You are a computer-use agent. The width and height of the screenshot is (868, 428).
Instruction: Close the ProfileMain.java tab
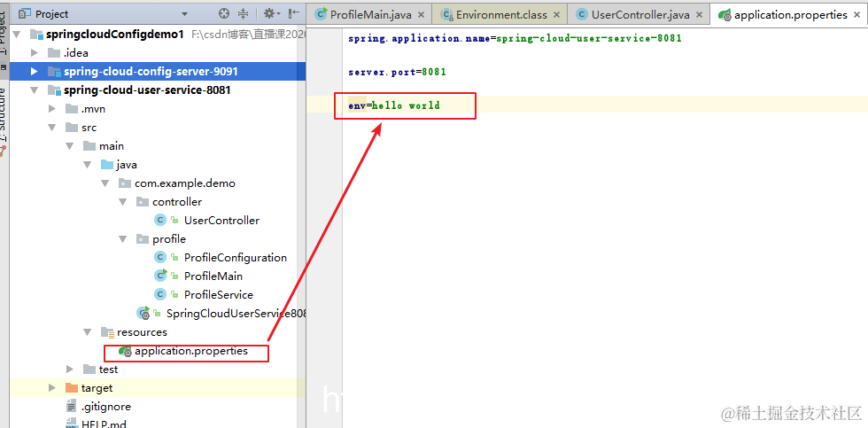(x=422, y=15)
